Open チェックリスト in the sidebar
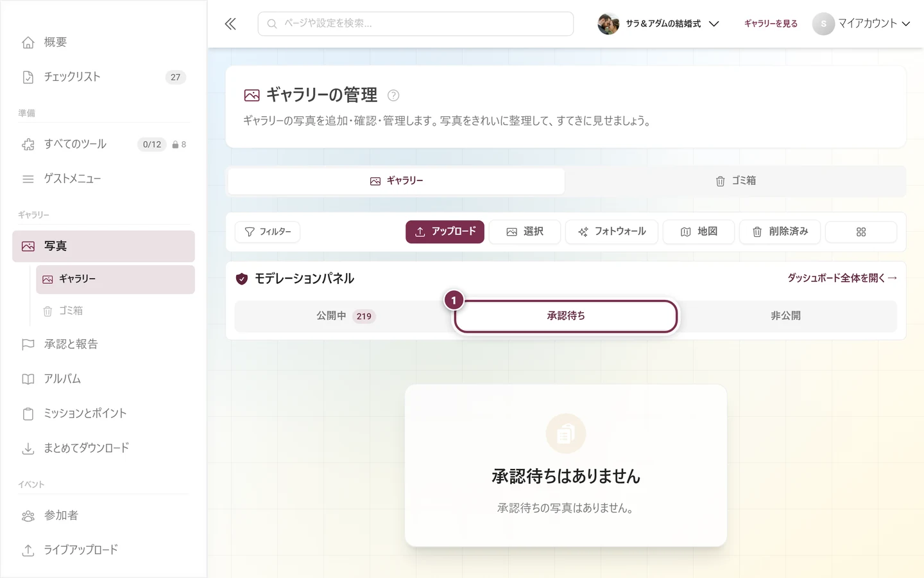Viewport: 924px width, 578px height. click(x=103, y=77)
